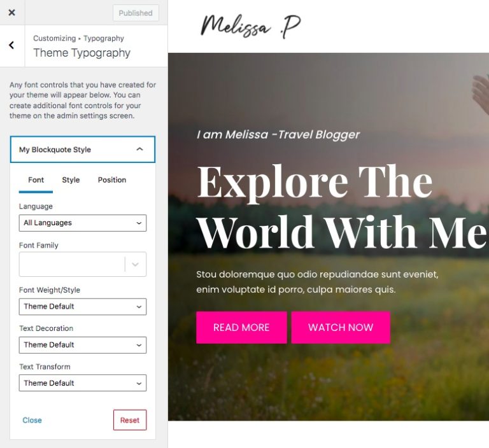489x448 pixels.
Task: Collapse the My Blockquote Style panel
Action: pos(83,150)
